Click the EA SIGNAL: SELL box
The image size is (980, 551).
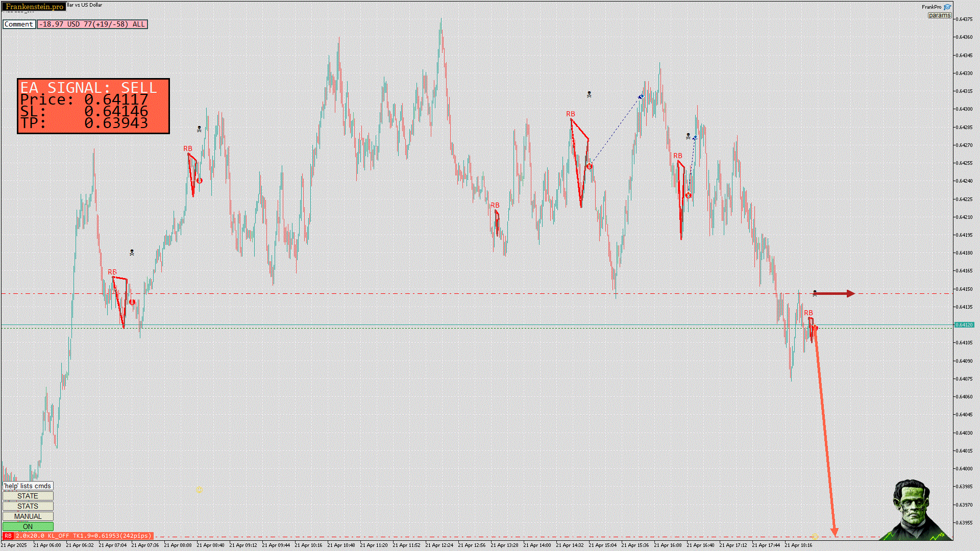(x=93, y=106)
